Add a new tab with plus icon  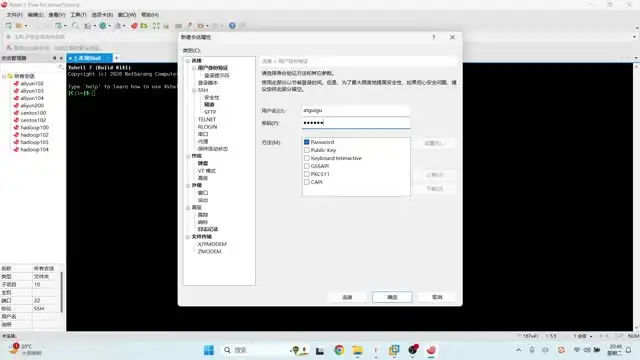tap(116, 58)
